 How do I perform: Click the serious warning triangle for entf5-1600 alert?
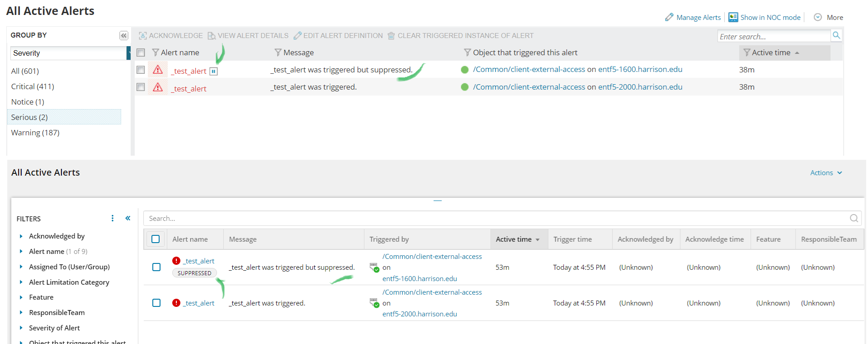coord(158,70)
